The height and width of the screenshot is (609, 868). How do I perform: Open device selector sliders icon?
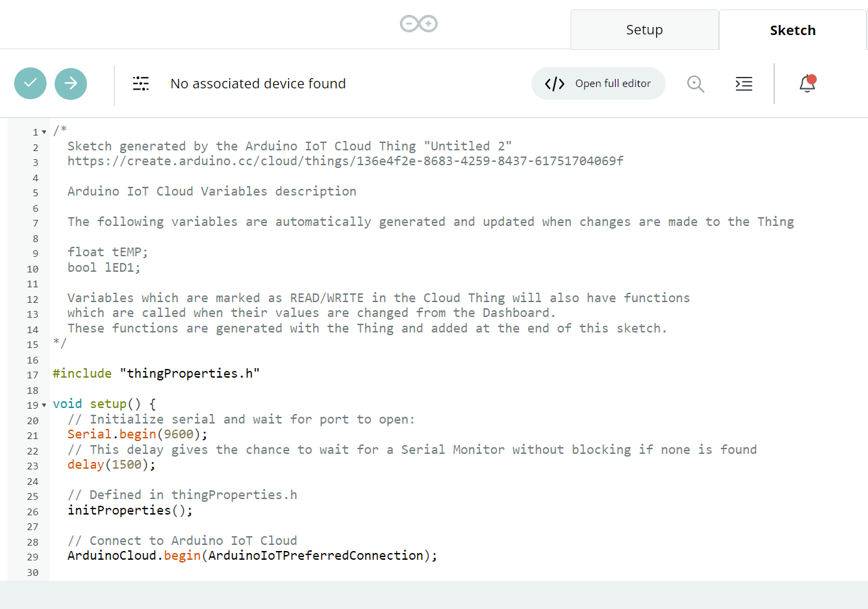[x=141, y=84]
